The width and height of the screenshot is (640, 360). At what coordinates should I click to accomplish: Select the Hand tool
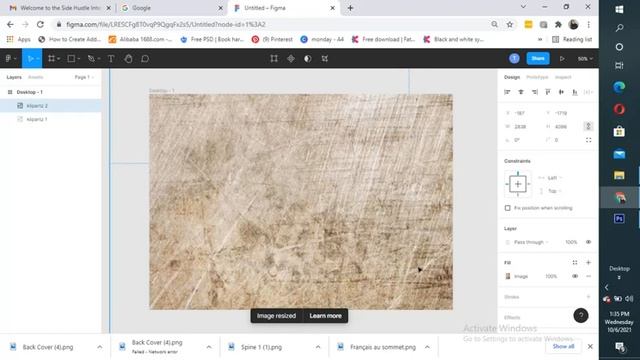128,59
